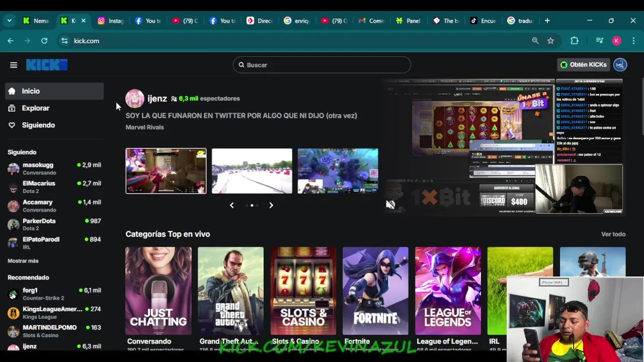Screen dimensions: 644x362
Task: Click the kick.com address bar
Action: point(297,41)
